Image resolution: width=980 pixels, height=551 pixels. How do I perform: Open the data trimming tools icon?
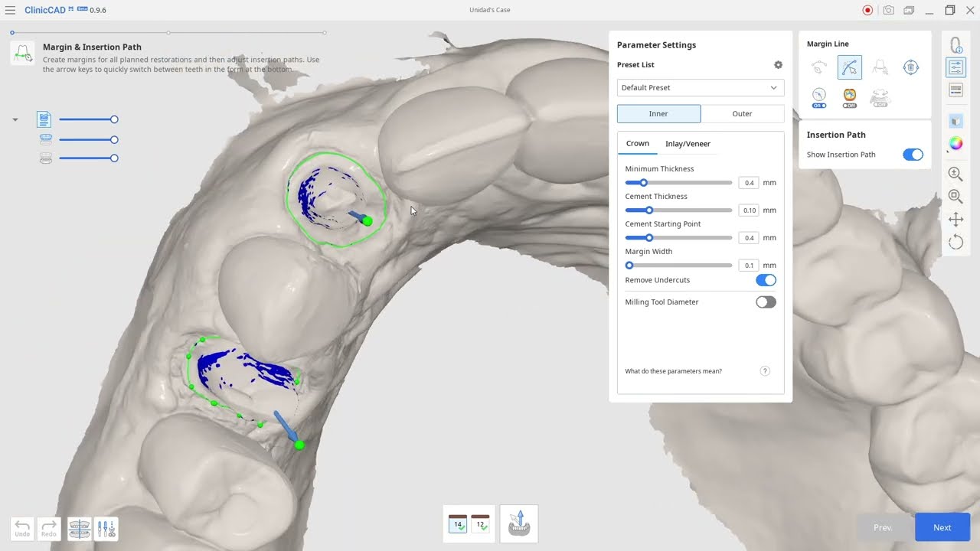[106, 529]
